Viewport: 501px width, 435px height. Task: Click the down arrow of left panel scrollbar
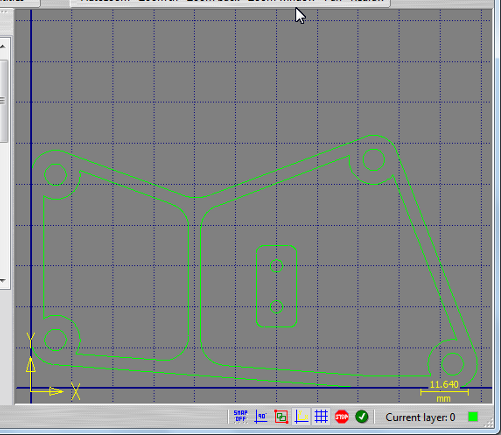3,281
